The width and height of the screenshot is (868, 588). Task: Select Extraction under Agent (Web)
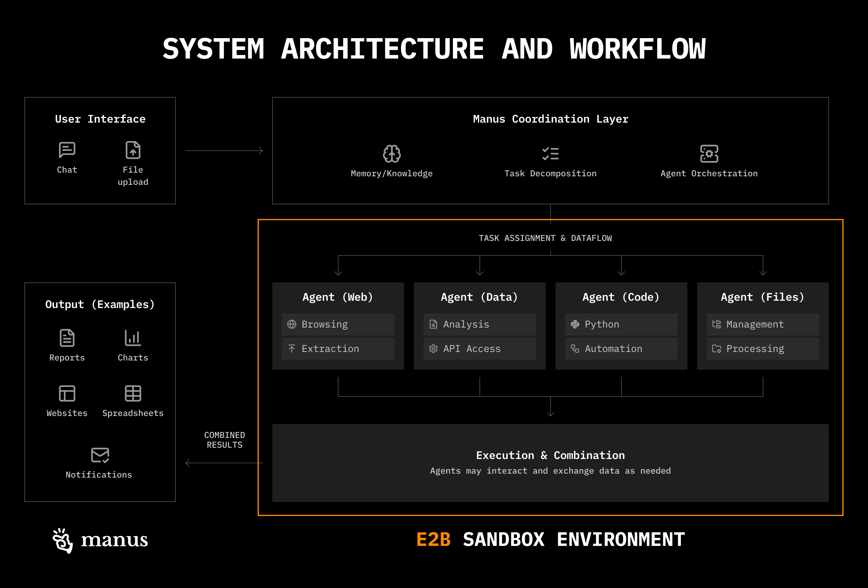coord(338,349)
